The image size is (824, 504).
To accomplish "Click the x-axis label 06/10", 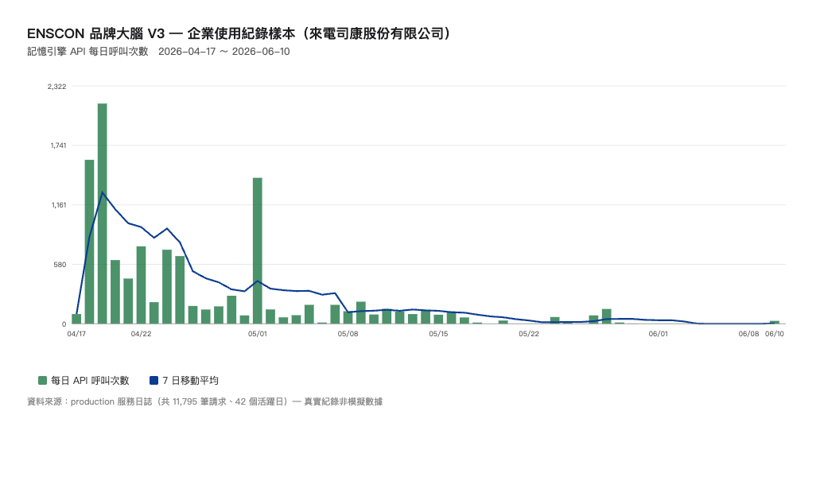I will pos(775,334).
